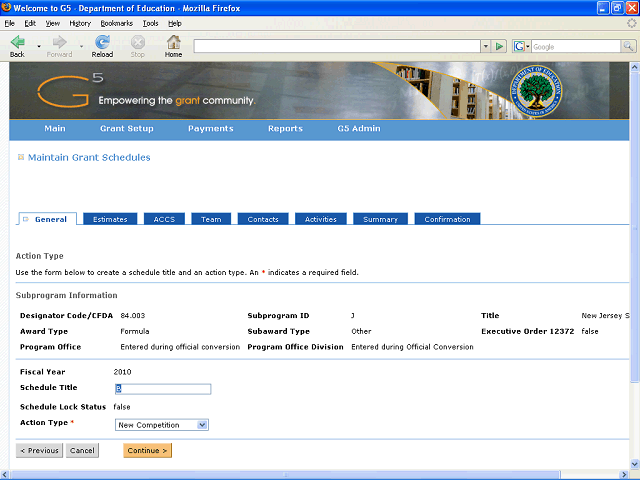Viewport: 640px width, 480px height.
Task: Open the Main navigation item
Action: (55, 129)
